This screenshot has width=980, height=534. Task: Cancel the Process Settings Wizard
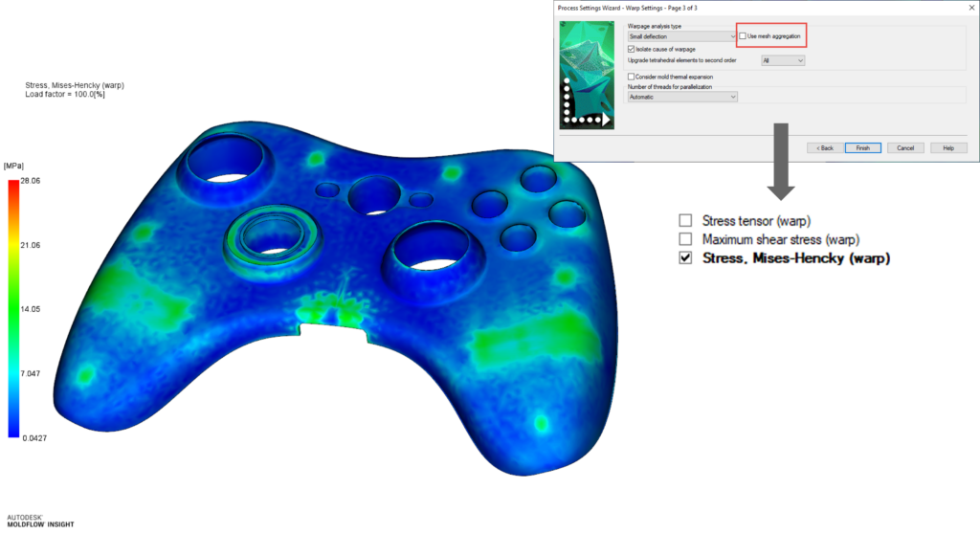905,148
